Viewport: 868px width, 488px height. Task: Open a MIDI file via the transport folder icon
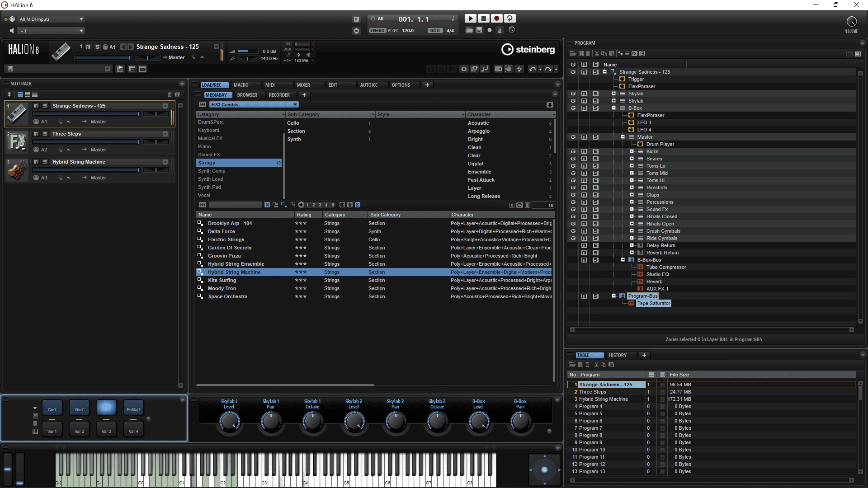pyautogui.click(x=470, y=30)
